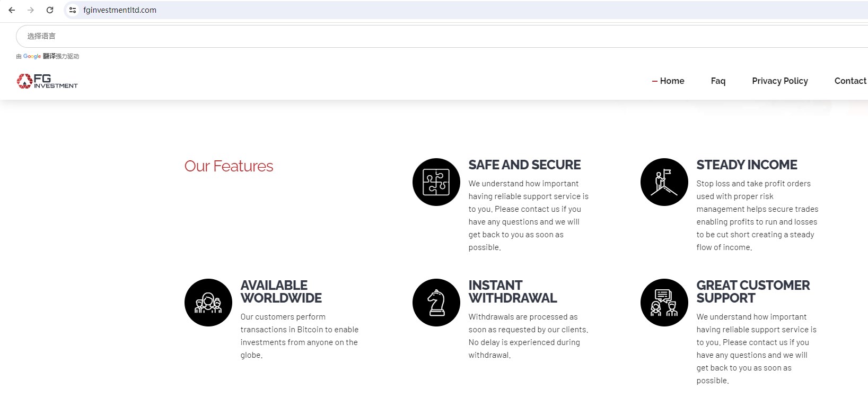Click the paragraph starting Stop loss and take profit

coord(757,216)
